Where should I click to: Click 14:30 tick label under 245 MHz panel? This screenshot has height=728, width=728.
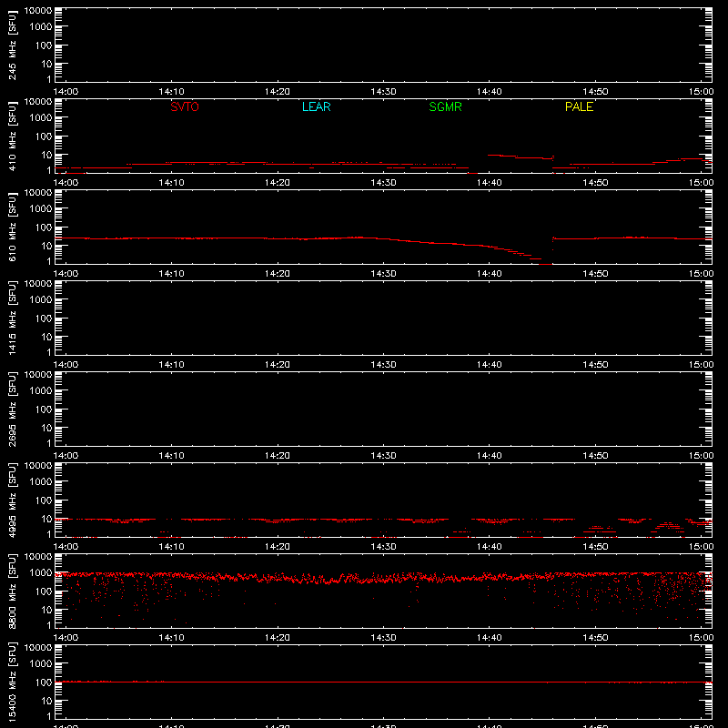(383, 92)
